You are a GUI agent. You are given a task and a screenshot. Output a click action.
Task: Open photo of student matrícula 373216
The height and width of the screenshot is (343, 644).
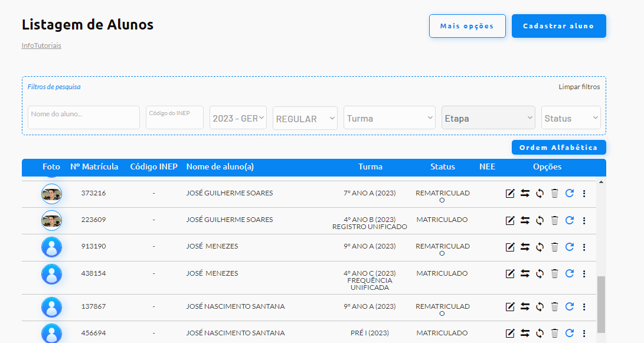[x=52, y=194]
